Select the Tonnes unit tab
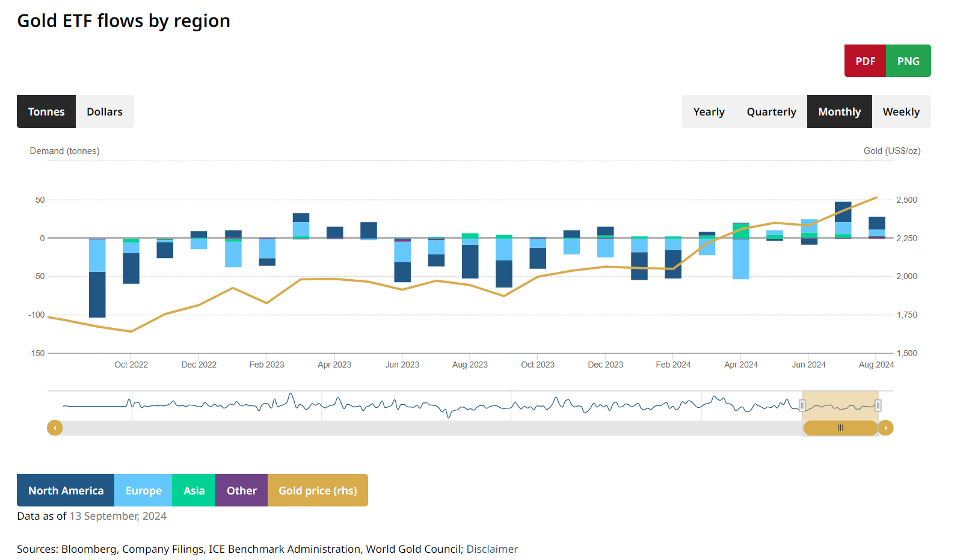Screen dimensions: 975x560 click(46, 112)
